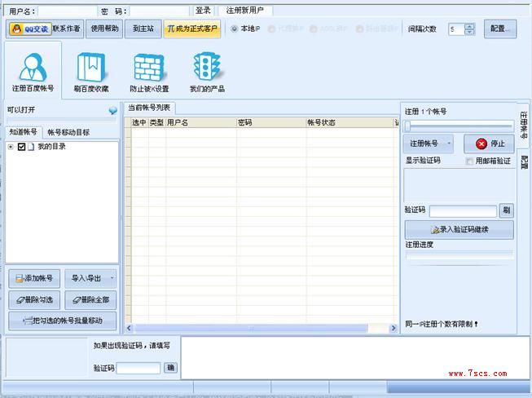Click the red 停止 stop button
The height and width of the screenshot is (398, 532).
pos(489,144)
